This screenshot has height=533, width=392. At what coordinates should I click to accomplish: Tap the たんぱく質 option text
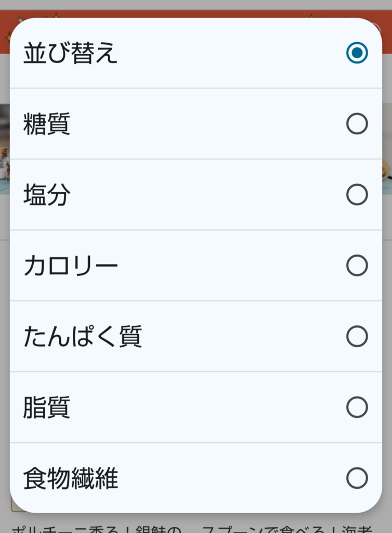[x=83, y=337]
